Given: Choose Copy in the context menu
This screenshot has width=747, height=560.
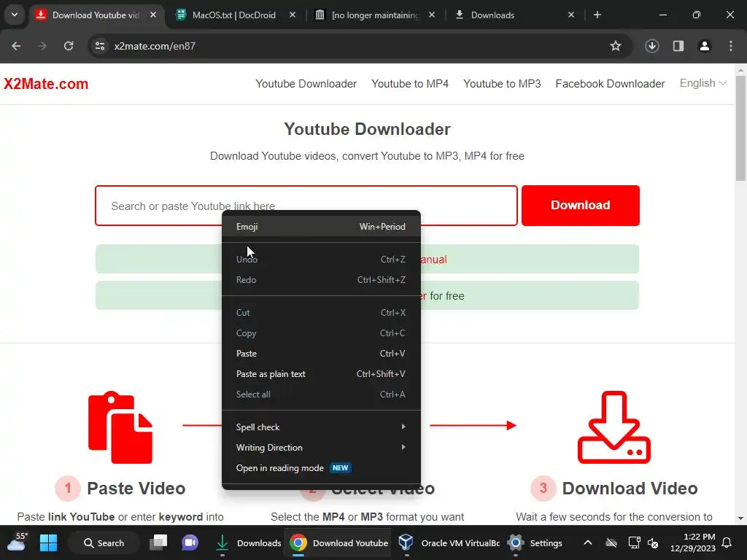Looking at the screenshot, I should pos(321,333).
